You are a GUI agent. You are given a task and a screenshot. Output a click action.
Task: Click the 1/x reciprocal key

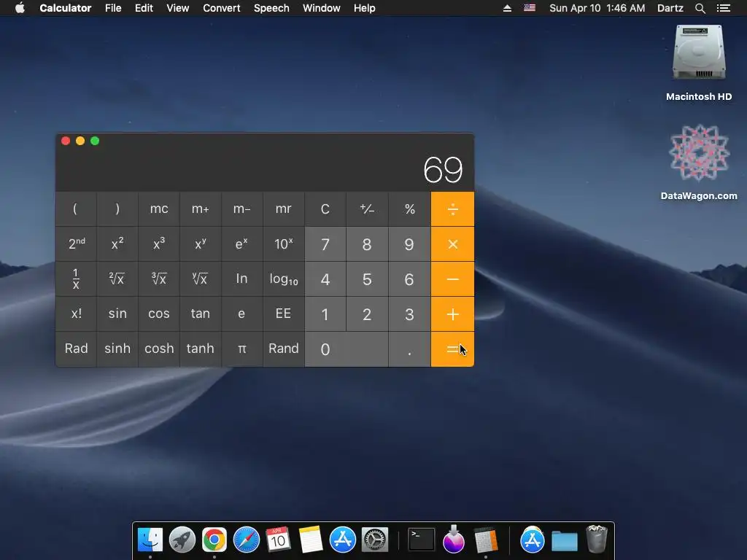click(x=76, y=279)
